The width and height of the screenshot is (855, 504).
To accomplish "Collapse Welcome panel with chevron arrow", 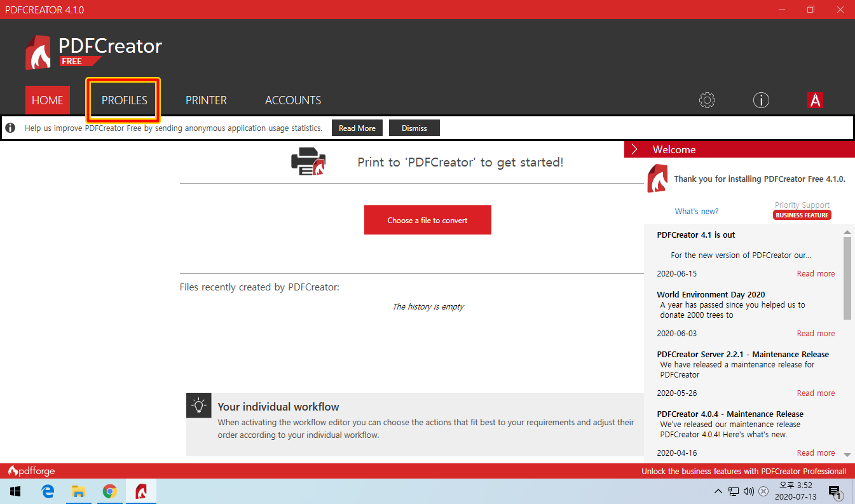I will point(634,149).
